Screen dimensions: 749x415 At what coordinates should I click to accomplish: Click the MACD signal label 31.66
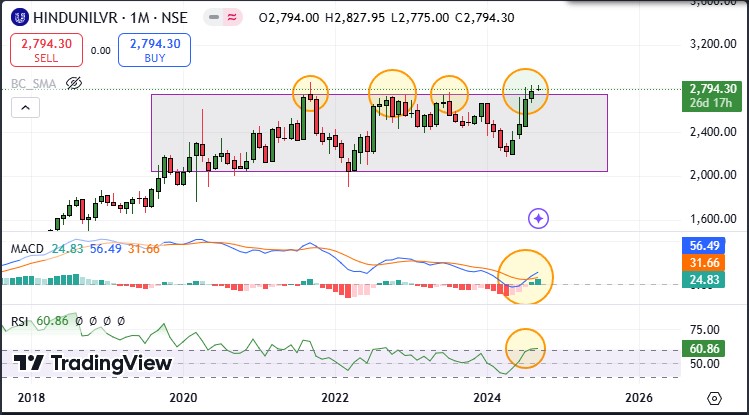(704, 263)
